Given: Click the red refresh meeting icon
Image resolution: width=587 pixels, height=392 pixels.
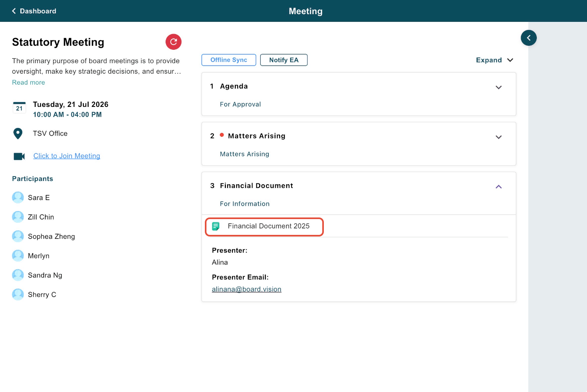Looking at the screenshot, I should pos(173,42).
